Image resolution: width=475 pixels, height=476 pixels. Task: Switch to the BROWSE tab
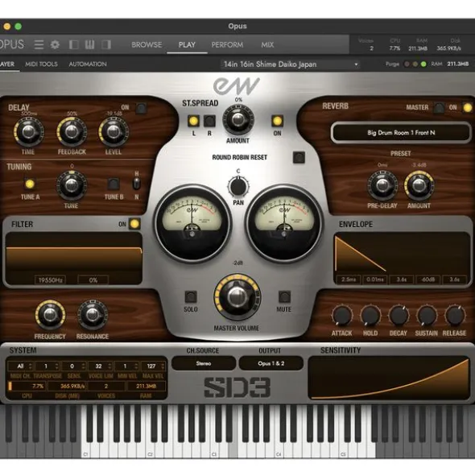pyautogui.click(x=147, y=44)
